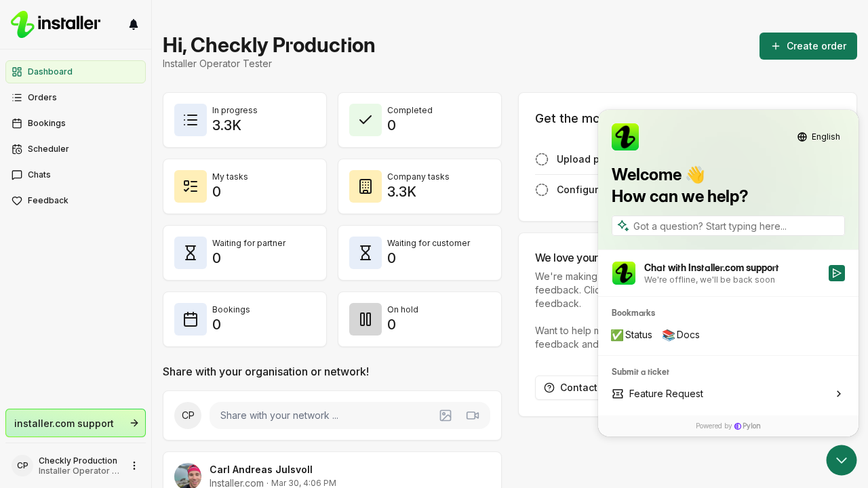Screen dimensions: 868x488
Task: Open Scheduler in the sidebar
Action: click(x=75, y=149)
